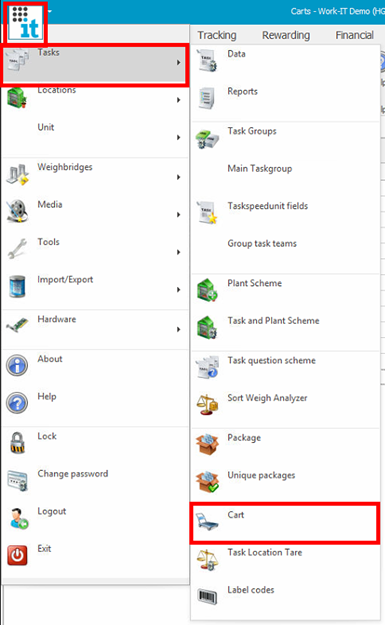Click the Sort Weigh Analyzer scale icon
This screenshot has height=625, width=385.
pyautogui.click(x=207, y=405)
